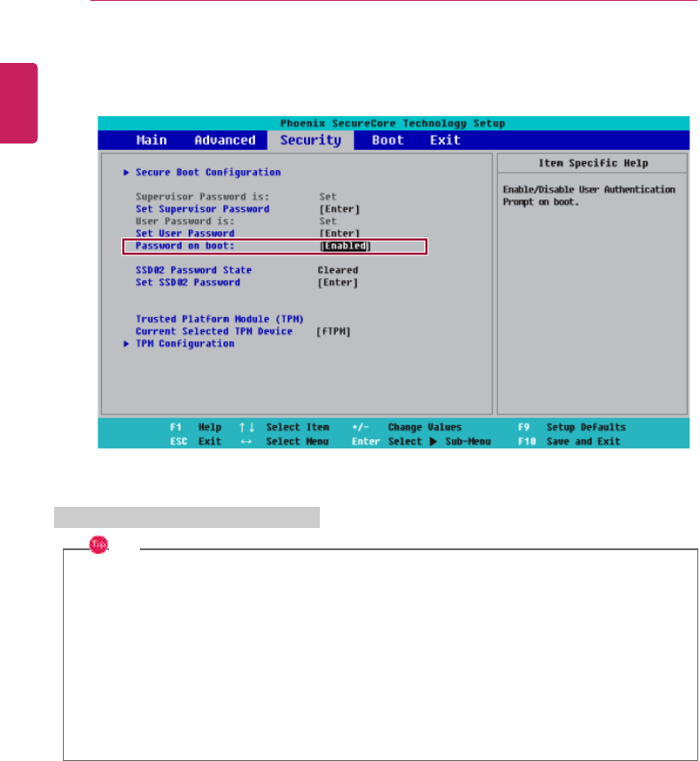Image resolution: width=700 pixels, height=761 pixels.
Task: Click ESC Exit in footer
Action: [196, 442]
